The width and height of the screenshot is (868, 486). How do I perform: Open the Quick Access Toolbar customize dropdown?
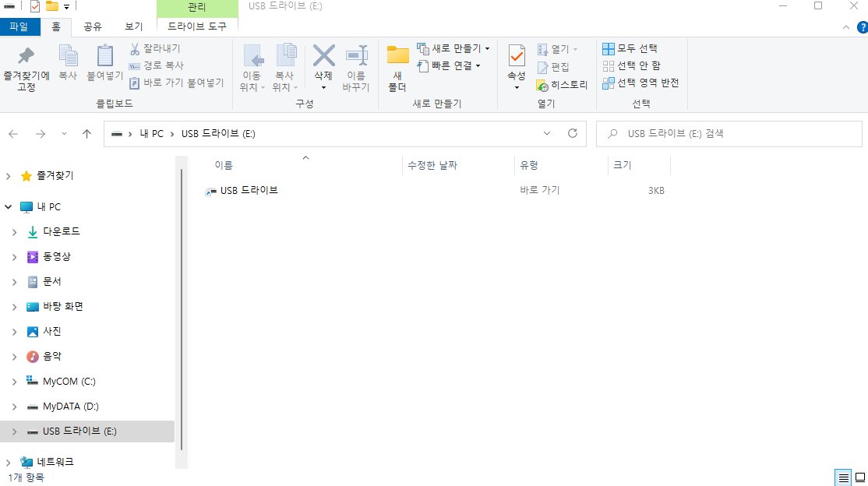tap(66, 7)
